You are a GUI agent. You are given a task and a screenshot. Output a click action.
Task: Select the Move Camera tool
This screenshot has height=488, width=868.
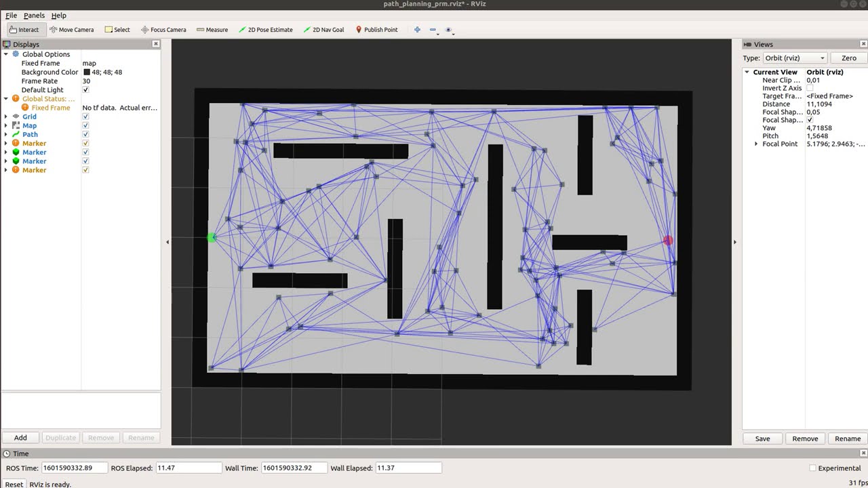(72, 30)
